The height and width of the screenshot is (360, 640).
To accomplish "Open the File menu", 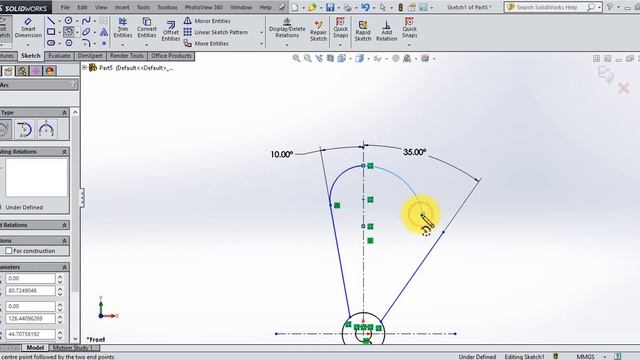I will click(65, 7).
